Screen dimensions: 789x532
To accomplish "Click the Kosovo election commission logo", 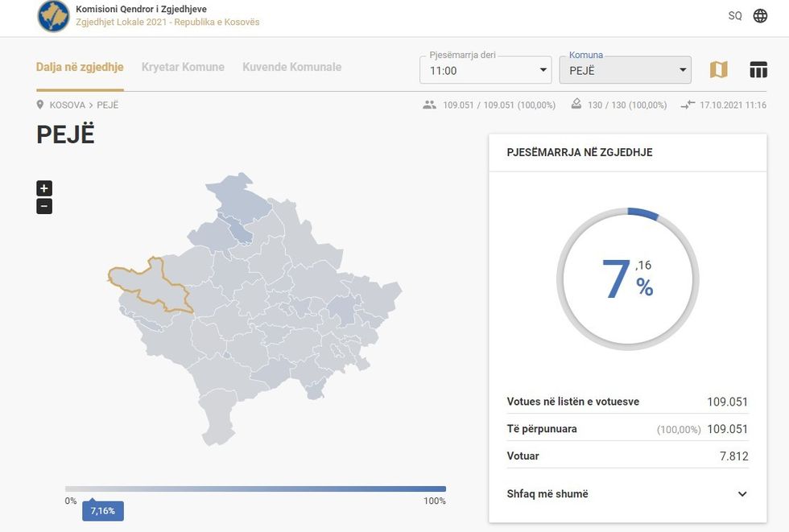I will pyautogui.click(x=53, y=17).
